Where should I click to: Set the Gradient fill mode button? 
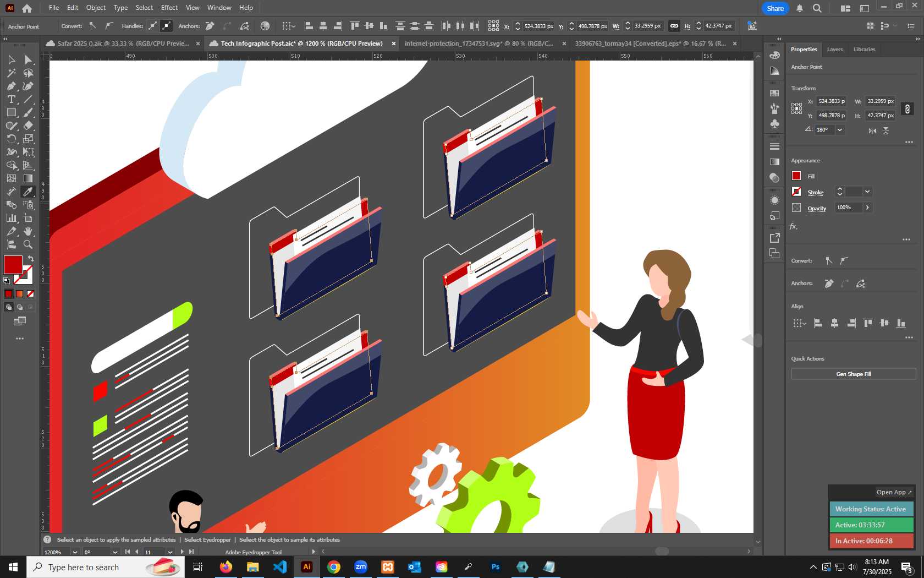pos(20,294)
